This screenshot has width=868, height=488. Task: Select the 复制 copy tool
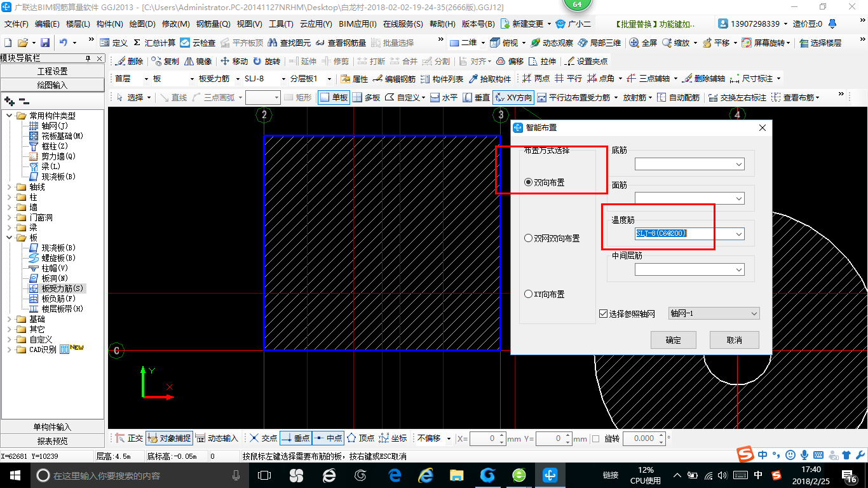pos(166,62)
